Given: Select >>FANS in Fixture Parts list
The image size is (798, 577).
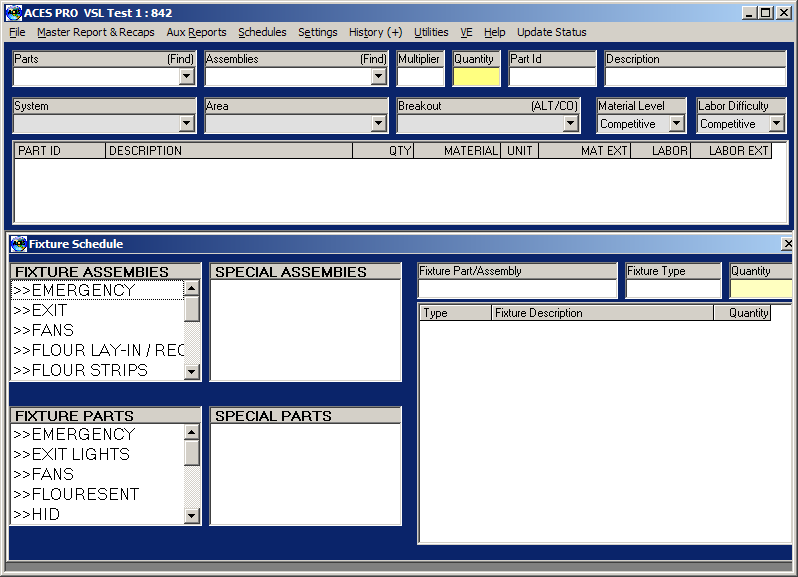Looking at the screenshot, I should [97, 474].
